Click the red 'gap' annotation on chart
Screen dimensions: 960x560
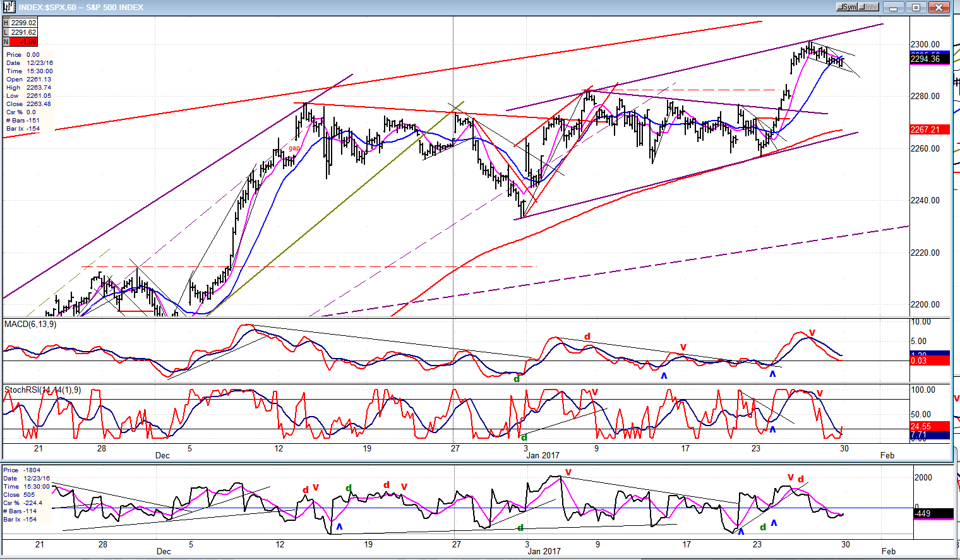(294, 148)
